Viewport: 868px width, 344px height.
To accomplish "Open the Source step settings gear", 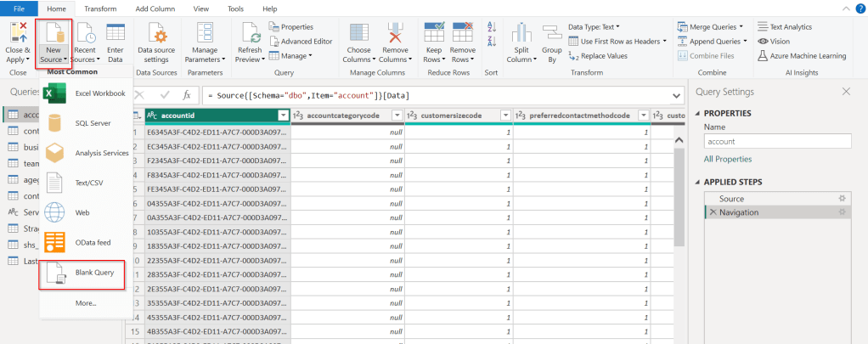I will click(x=842, y=198).
